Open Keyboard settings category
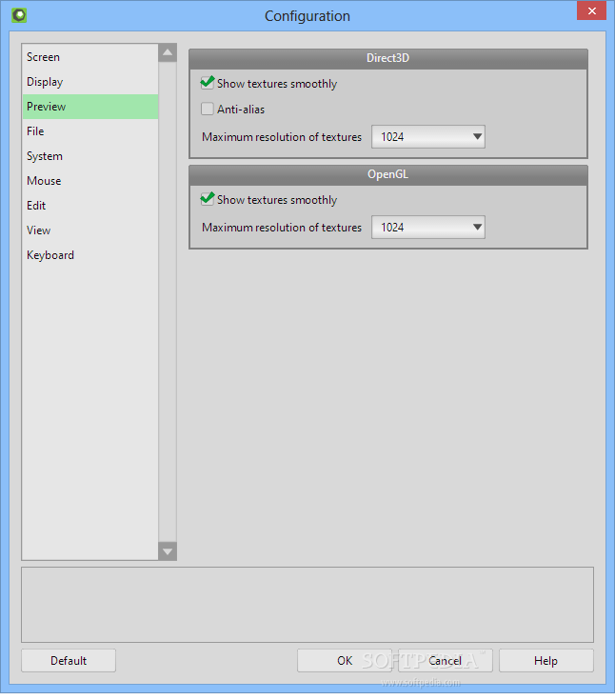 coord(90,255)
